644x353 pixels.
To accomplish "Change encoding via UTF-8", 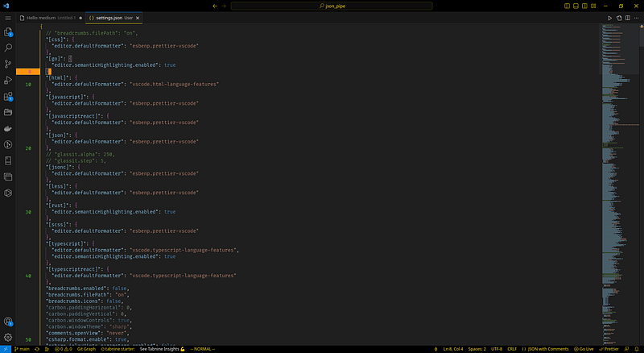I will tap(497, 349).
